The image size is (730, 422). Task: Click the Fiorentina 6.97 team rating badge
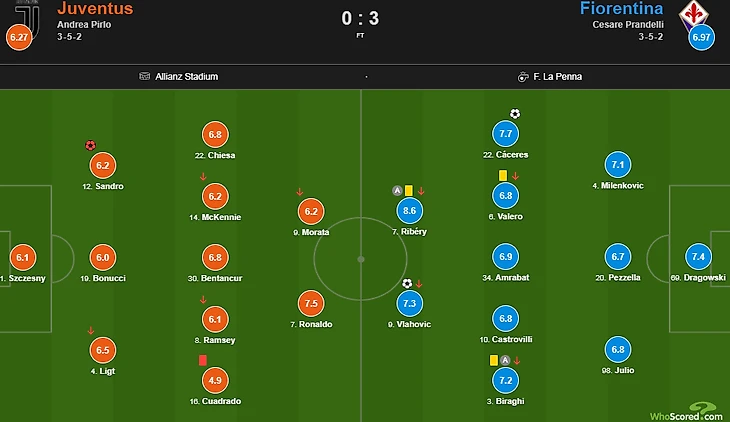701,38
